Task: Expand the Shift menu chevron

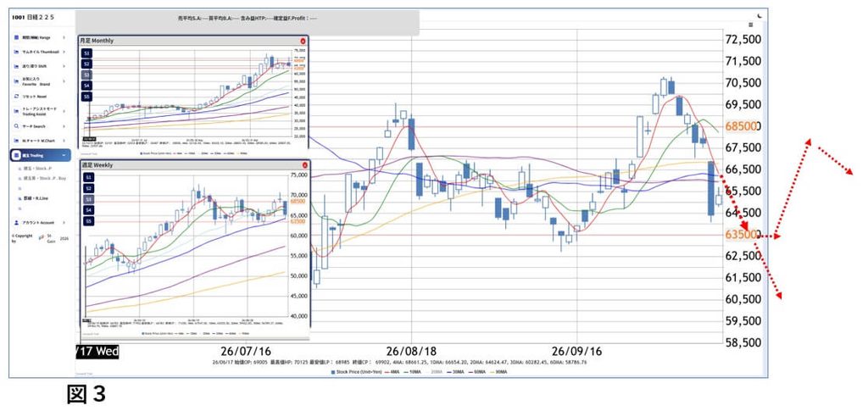Action: coord(64,66)
